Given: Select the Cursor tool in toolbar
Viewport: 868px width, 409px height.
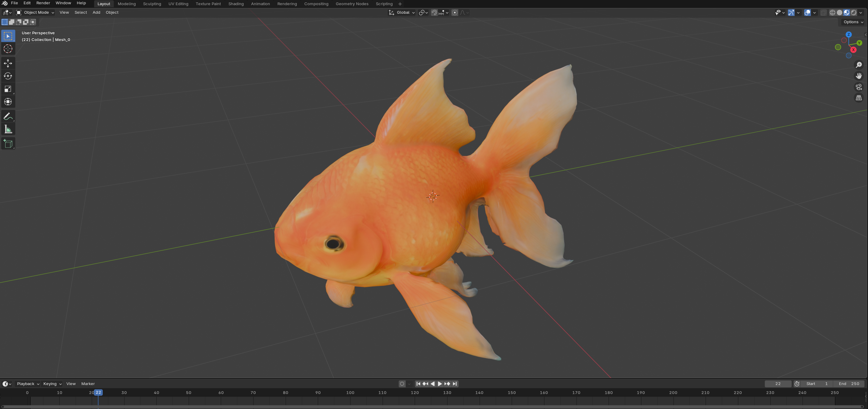Looking at the screenshot, I should [8, 49].
